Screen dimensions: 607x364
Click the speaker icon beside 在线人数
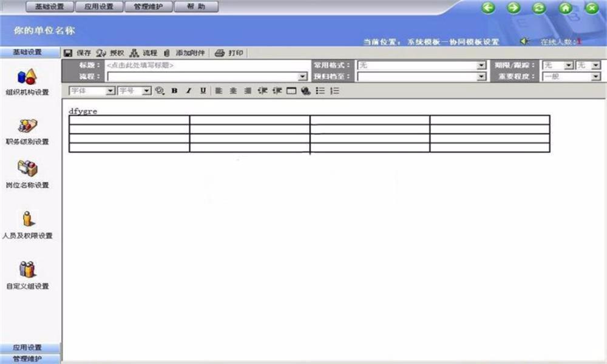(x=524, y=41)
